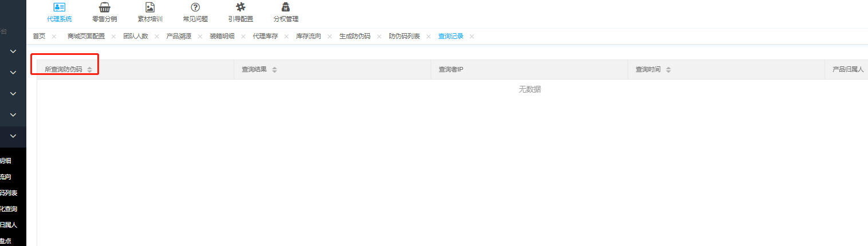Click the 常见问题 question mark icon
The width and height of the screenshot is (868, 246).
(195, 7)
